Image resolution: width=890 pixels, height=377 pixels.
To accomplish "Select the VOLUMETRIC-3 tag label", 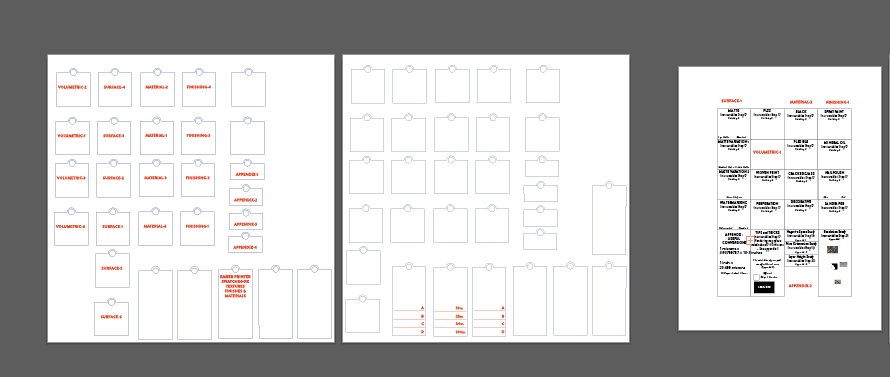I will click(71, 178).
